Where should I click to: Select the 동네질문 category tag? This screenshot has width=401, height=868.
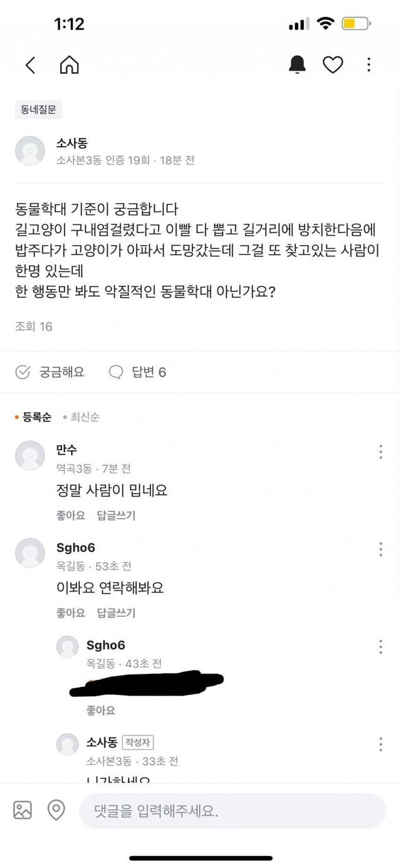click(x=38, y=110)
